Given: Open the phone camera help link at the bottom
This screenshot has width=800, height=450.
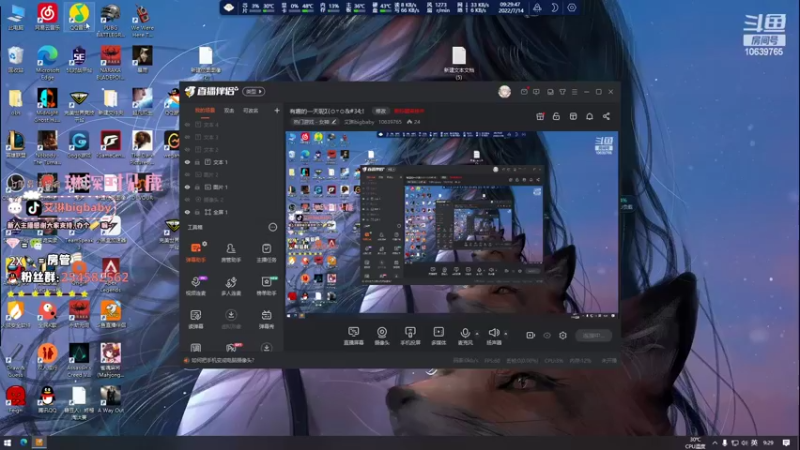Looking at the screenshot, I should click(222, 360).
